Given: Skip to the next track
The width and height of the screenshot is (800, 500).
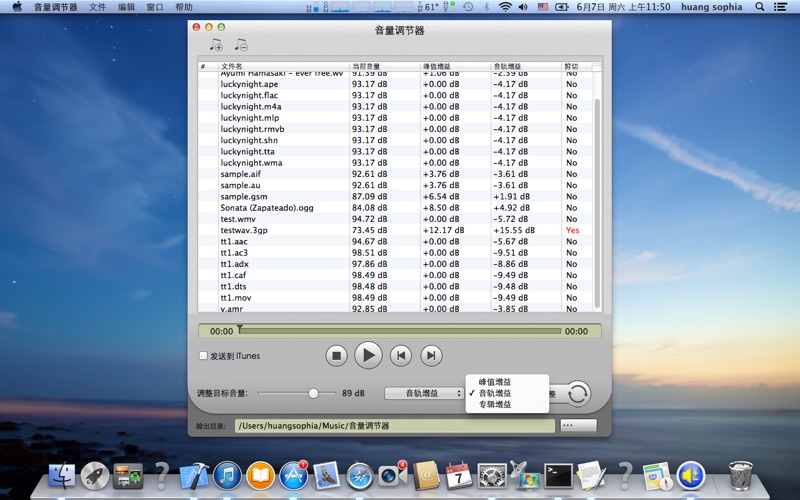Looking at the screenshot, I should [x=431, y=355].
